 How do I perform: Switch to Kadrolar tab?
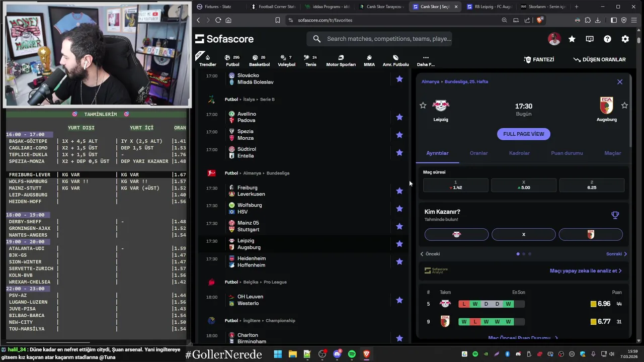coord(519,153)
